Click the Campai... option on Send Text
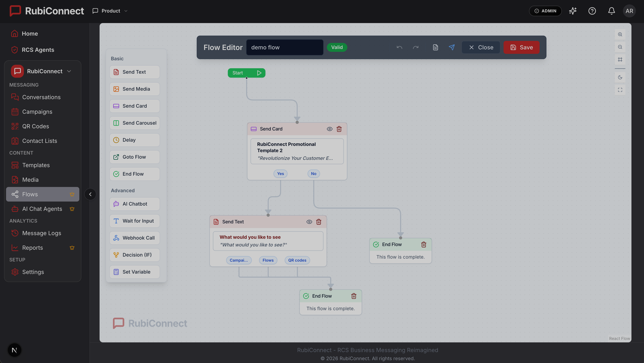Image resolution: width=644 pixels, height=363 pixels. 239,260
